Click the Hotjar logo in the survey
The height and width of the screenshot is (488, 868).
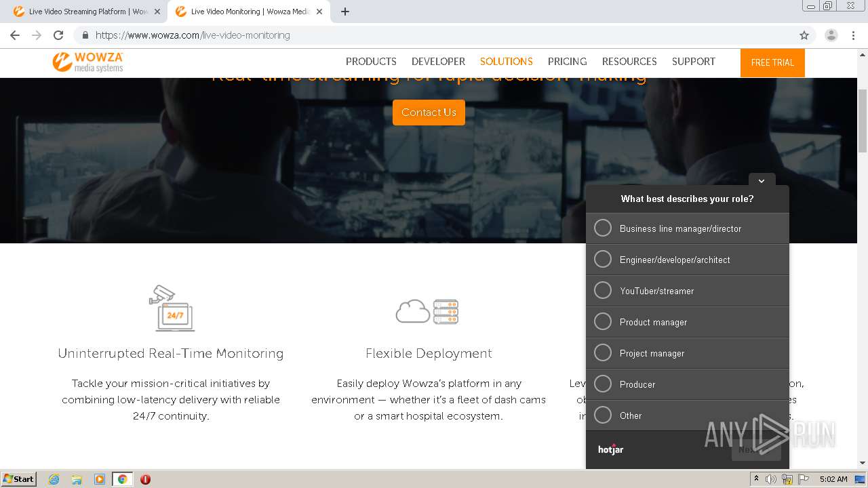(610, 449)
